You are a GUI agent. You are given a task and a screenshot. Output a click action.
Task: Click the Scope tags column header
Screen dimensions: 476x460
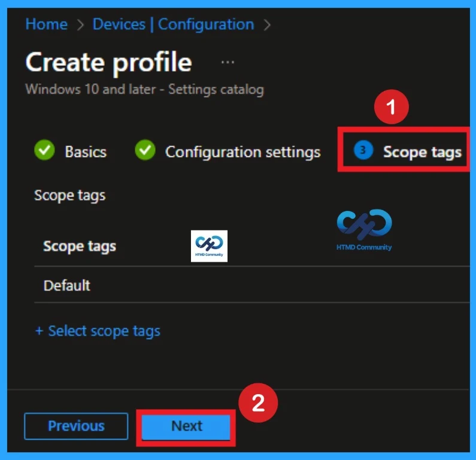point(80,246)
